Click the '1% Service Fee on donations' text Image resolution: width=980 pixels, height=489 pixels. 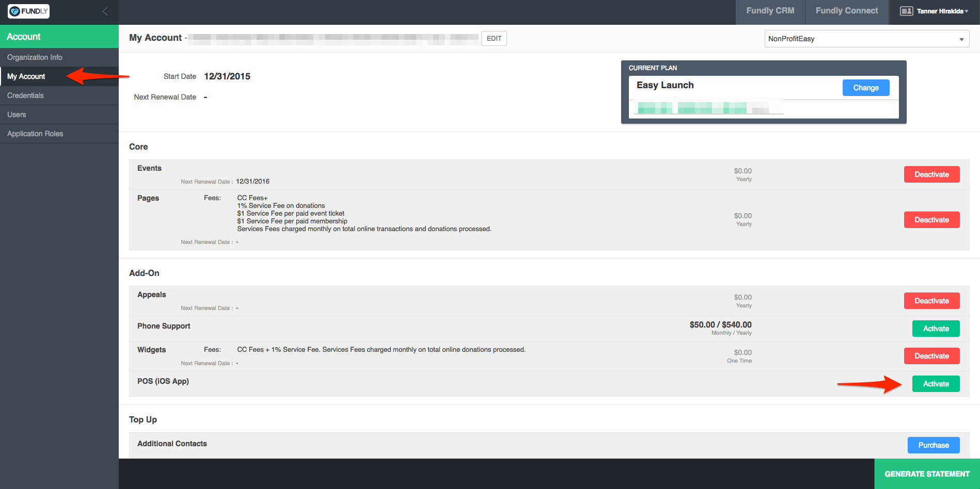281,205
